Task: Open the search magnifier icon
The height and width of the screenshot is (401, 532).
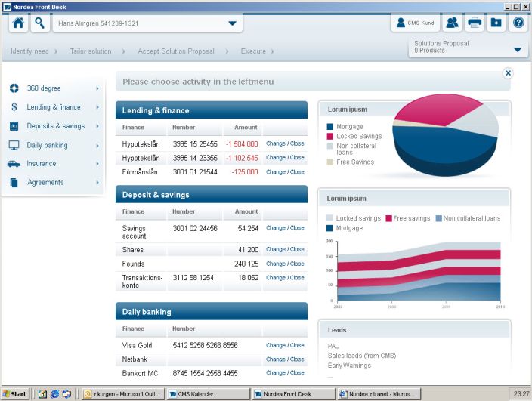Action: [x=40, y=23]
